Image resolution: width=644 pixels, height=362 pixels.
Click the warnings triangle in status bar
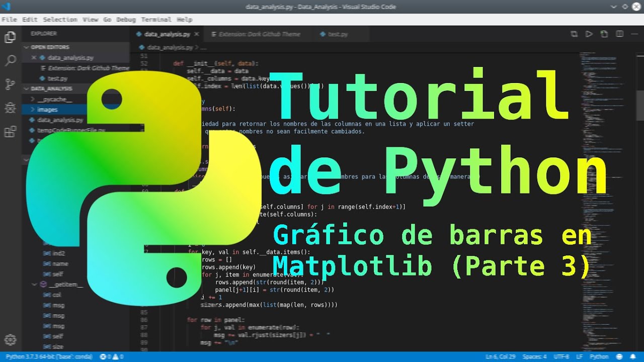pyautogui.click(x=115, y=356)
